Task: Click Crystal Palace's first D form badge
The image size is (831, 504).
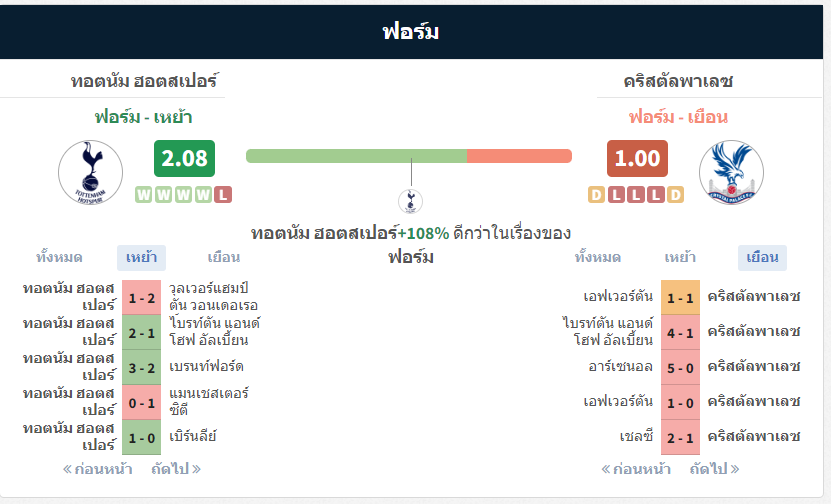Action: point(596,195)
